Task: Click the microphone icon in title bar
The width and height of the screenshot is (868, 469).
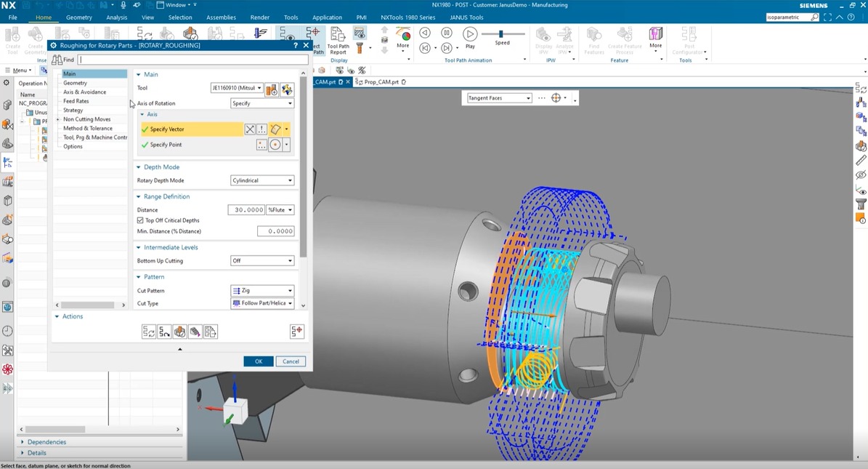Action: pos(123,5)
